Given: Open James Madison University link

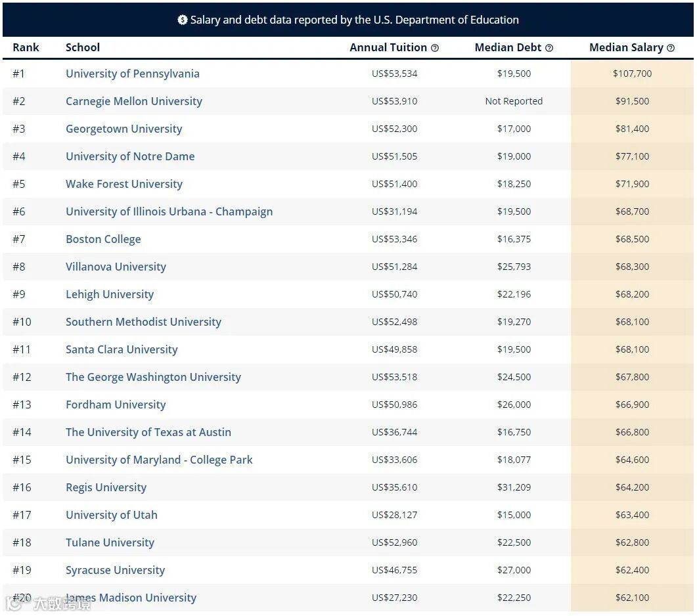Looking at the screenshot, I should [131, 598].
